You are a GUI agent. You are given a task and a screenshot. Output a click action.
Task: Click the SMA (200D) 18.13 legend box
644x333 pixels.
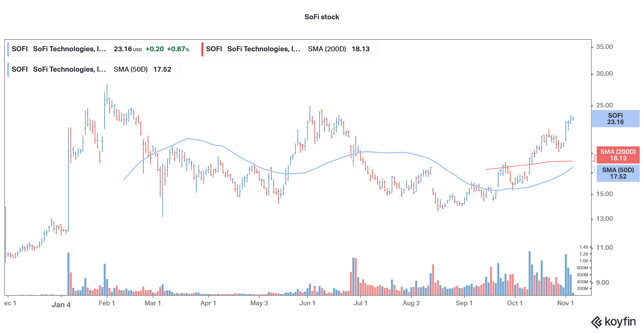289,49
